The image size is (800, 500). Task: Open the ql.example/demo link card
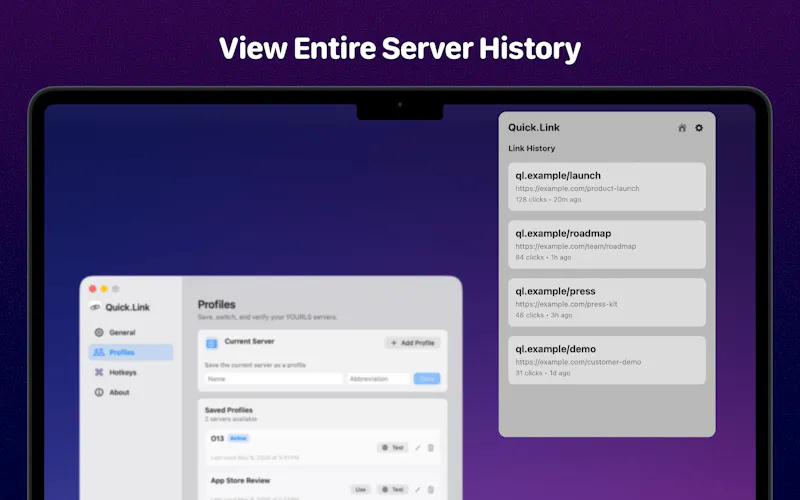click(607, 360)
